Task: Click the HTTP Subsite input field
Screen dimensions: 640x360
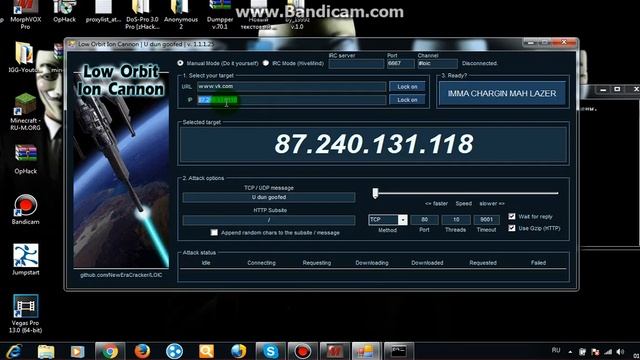Action: tap(269, 220)
